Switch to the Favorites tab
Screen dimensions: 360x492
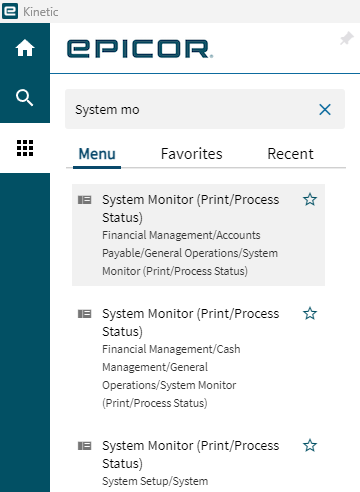191,154
